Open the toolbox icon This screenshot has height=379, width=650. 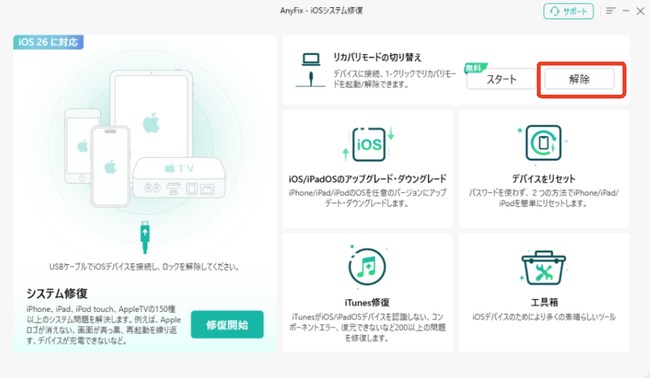pyautogui.click(x=543, y=268)
